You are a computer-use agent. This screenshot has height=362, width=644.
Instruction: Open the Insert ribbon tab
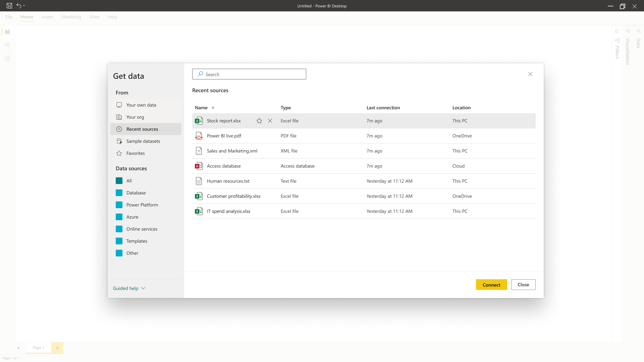point(47,17)
